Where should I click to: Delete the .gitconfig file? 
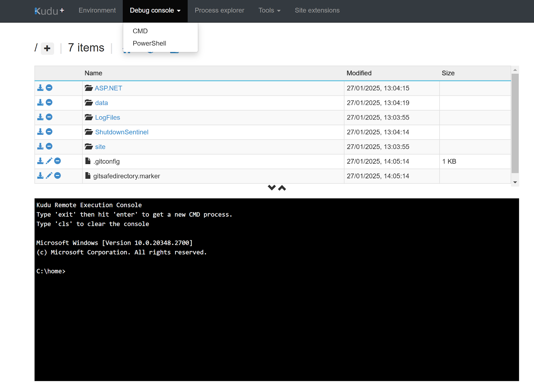[58, 161]
